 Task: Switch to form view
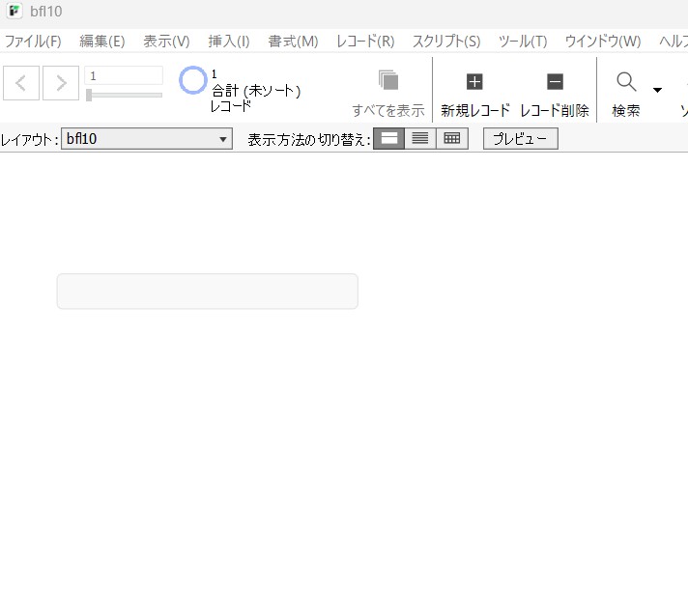click(x=388, y=138)
